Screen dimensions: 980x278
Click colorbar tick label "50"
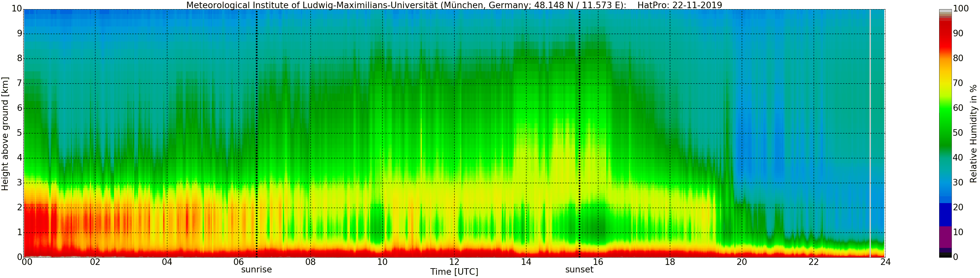pos(958,133)
